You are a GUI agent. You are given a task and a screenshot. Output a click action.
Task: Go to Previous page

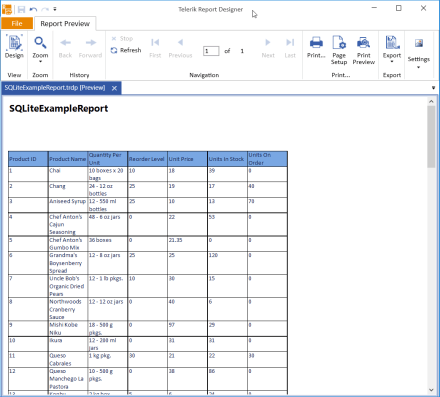tap(180, 48)
